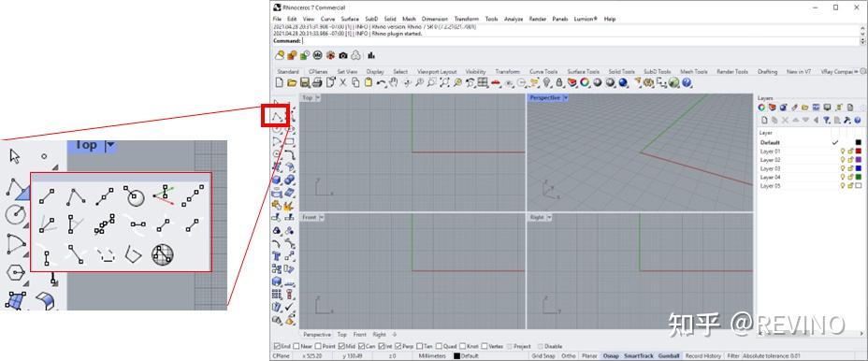Open a file using the folder icon
The image size is (868, 361).
pos(292,82)
